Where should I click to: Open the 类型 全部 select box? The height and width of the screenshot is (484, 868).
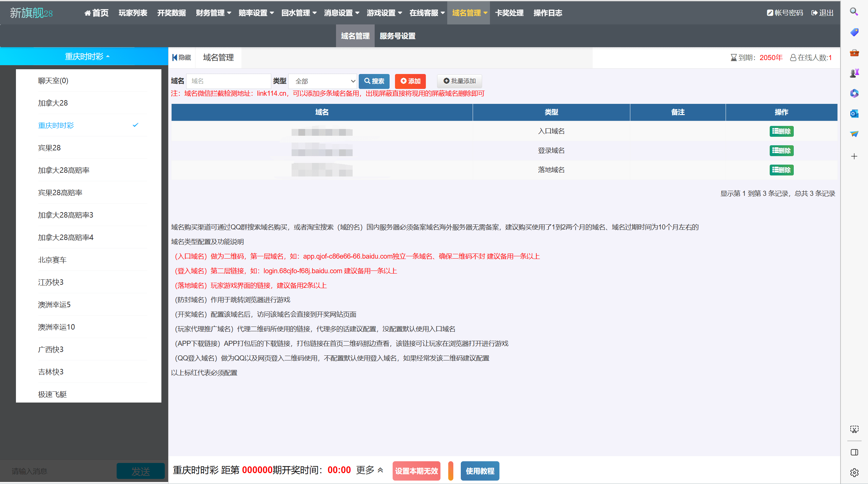[x=322, y=81]
